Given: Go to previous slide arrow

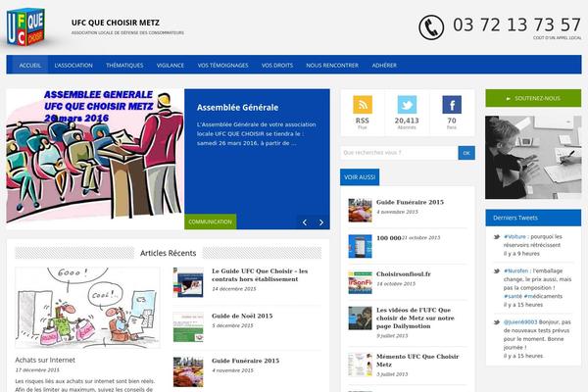Looking at the screenshot, I should (305, 222).
